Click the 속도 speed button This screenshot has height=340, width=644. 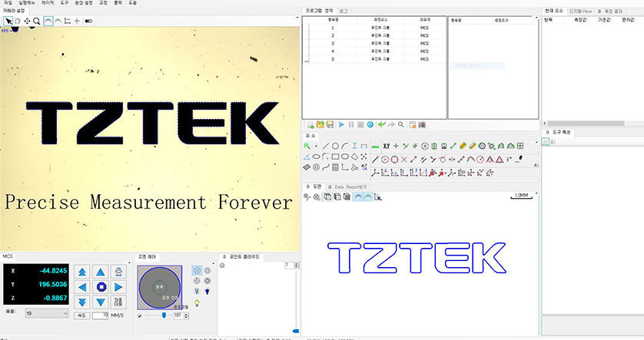[x=81, y=315]
